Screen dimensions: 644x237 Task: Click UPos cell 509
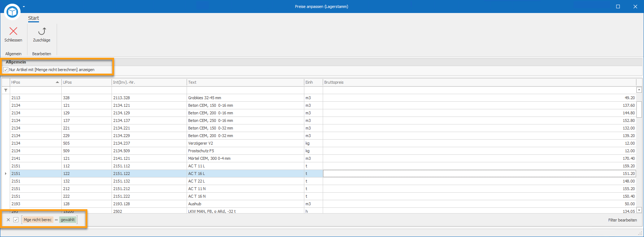(87, 151)
